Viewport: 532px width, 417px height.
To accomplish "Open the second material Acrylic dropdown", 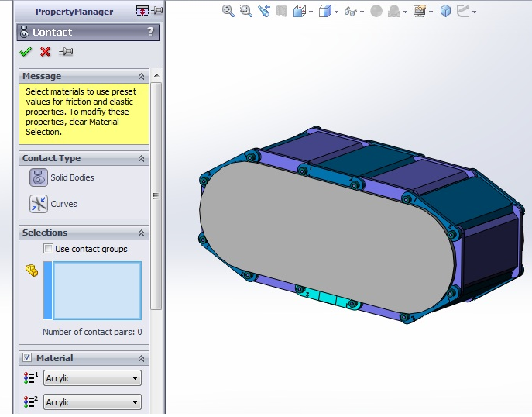I will (92, 402).
